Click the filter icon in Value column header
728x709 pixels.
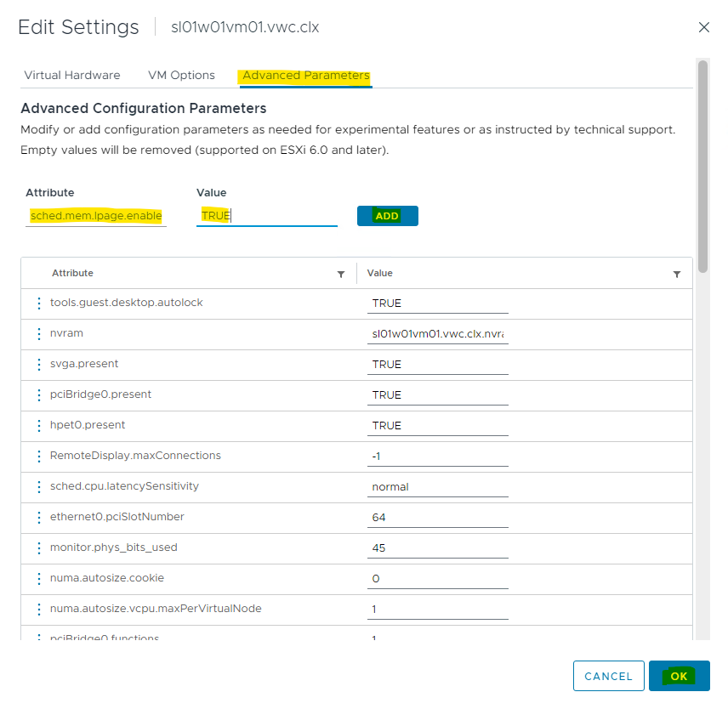coord(677,274)
